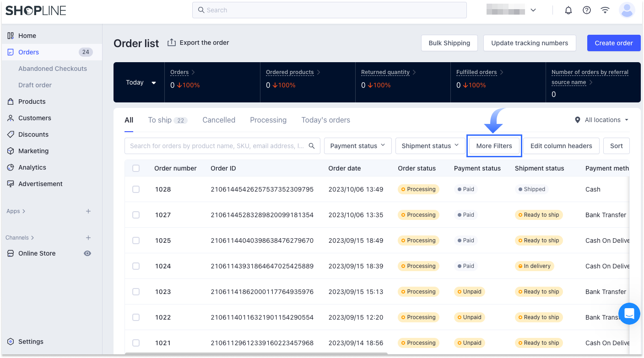Click the Products bag icon
Image resolution: width=644 pixels, height=358 pixels.
pos(11,102)
